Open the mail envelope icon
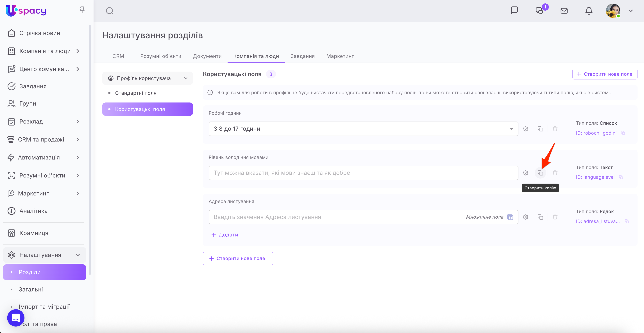644x333 pixels. click(564, 11)
